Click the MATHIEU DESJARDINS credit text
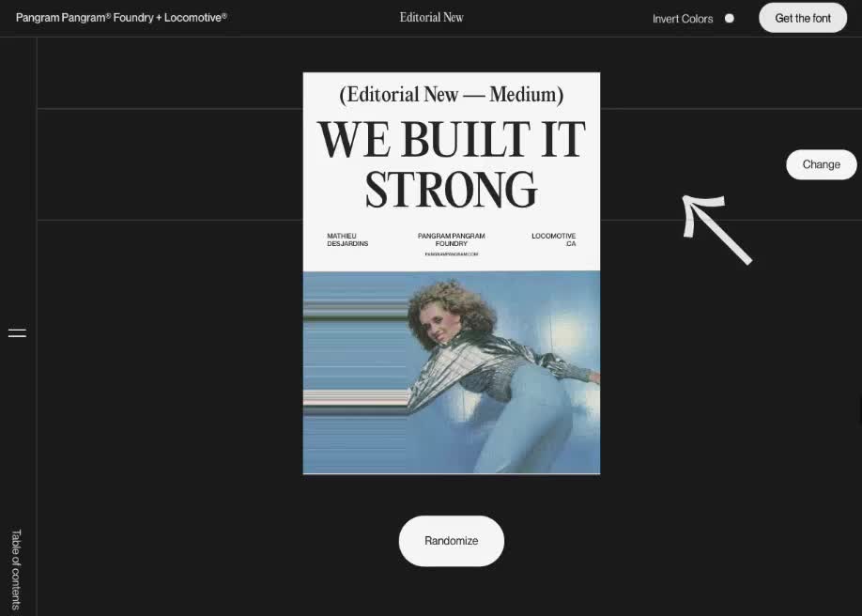This screenshot has height=616, width=862. [347, 239]
